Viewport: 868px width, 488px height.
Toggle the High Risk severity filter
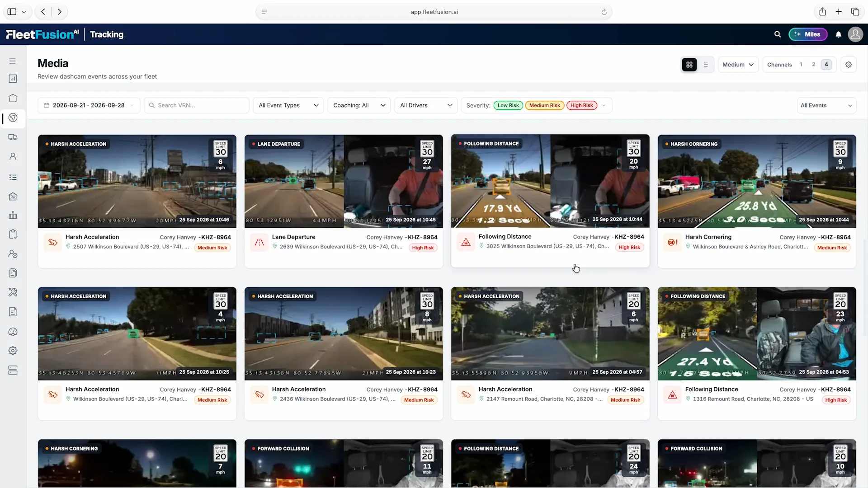coord(582,105)
